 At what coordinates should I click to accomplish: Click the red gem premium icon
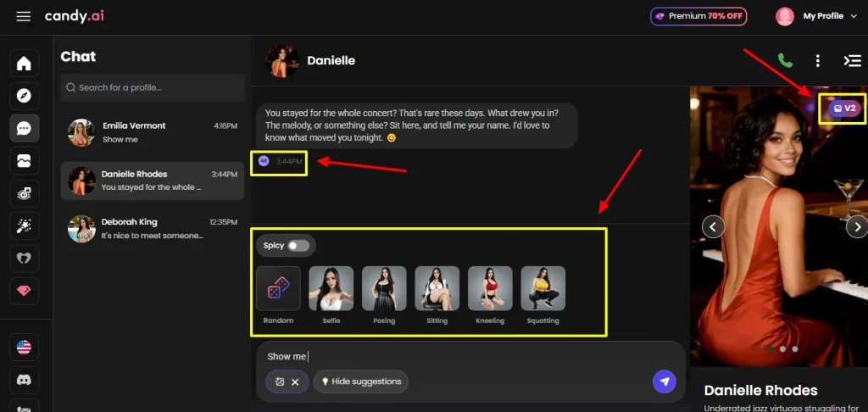pyautogui.click(x=24, y=289)
